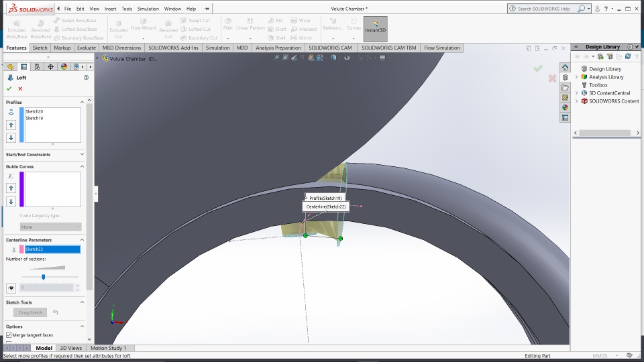Open the File menu
The height and width of the screenshot is (362, 644).
pos(68,9)
